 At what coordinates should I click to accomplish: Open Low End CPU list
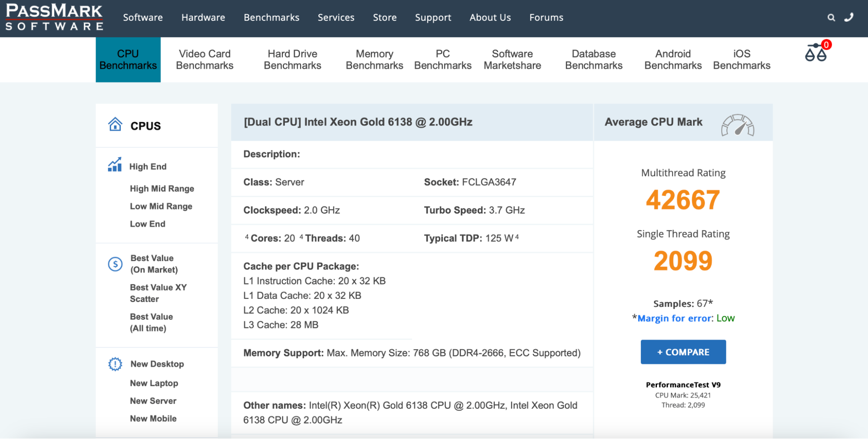[x=148, y=224]
